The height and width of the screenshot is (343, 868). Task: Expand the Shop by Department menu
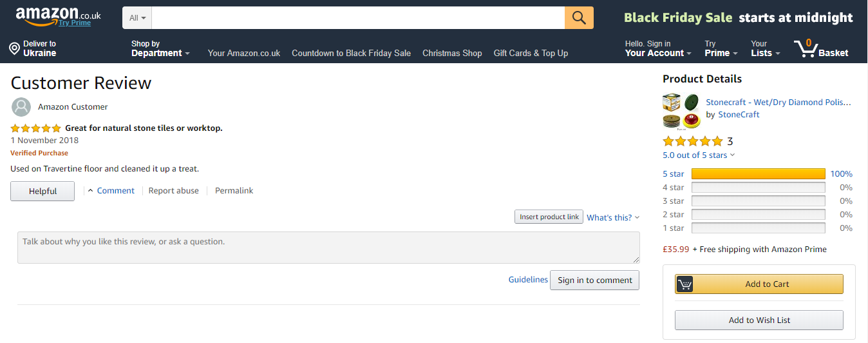[x=160, y=49]
